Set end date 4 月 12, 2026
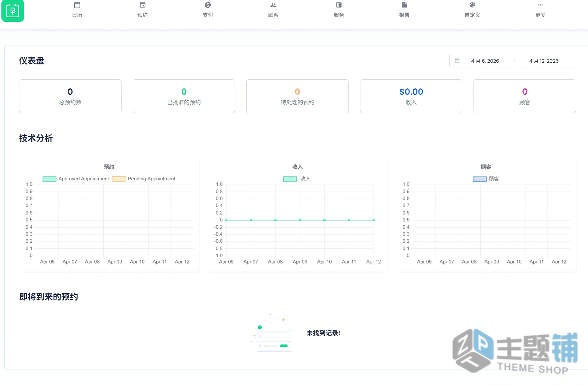The width and height of the screenshot is (588, 385). pyautogui.click(x=544, y=61)
